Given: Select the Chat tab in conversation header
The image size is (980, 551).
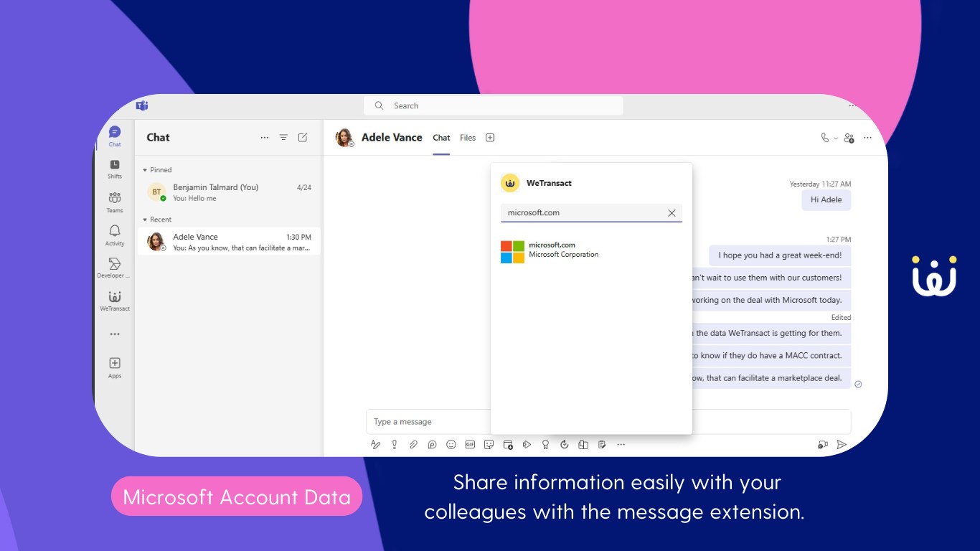Looking at the screenshot, I should pos(441,138).
